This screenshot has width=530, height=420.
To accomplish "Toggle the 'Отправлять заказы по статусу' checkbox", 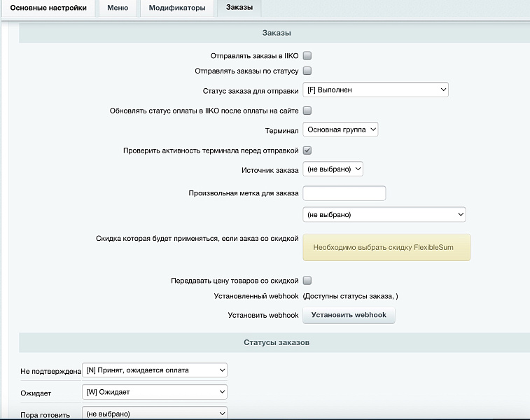I will (x=307, y=71).
